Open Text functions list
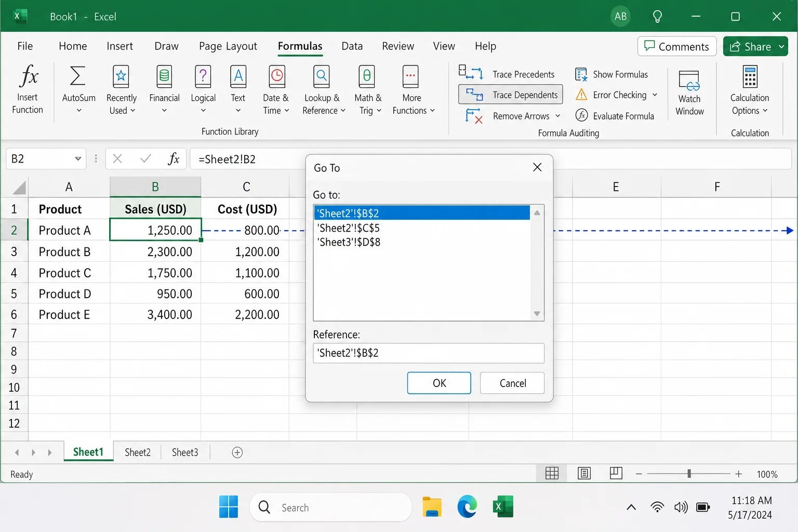The height and width of the screenshot is (532, 798). [238, 89]
